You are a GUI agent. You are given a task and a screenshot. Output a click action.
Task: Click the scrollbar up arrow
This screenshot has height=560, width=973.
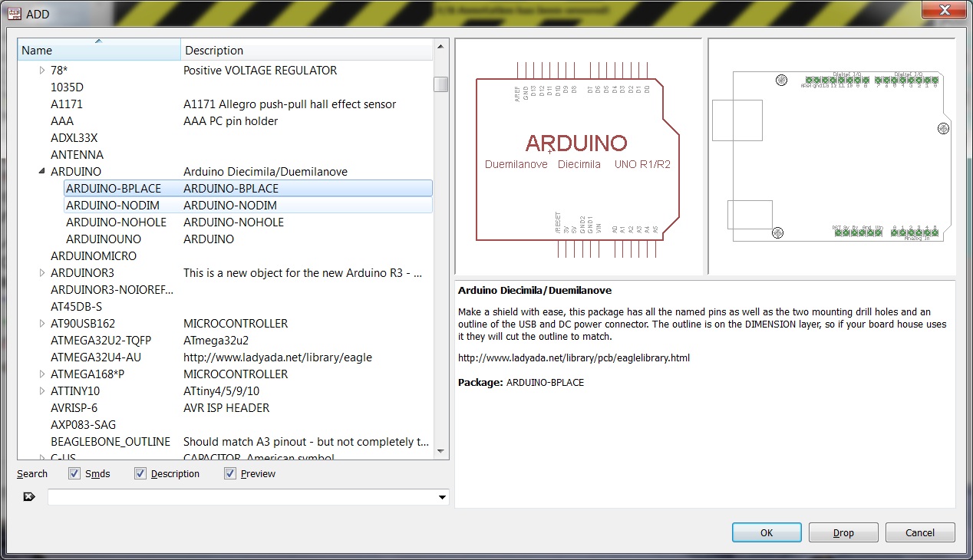pyautogui.click(x=440, y=48)
